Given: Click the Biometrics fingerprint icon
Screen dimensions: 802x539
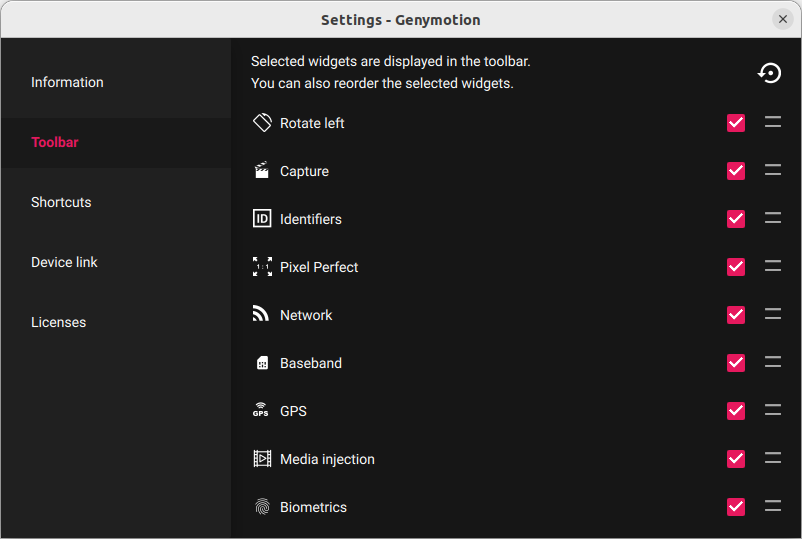Looking at the screenshot, I should (x=262, y=507).
